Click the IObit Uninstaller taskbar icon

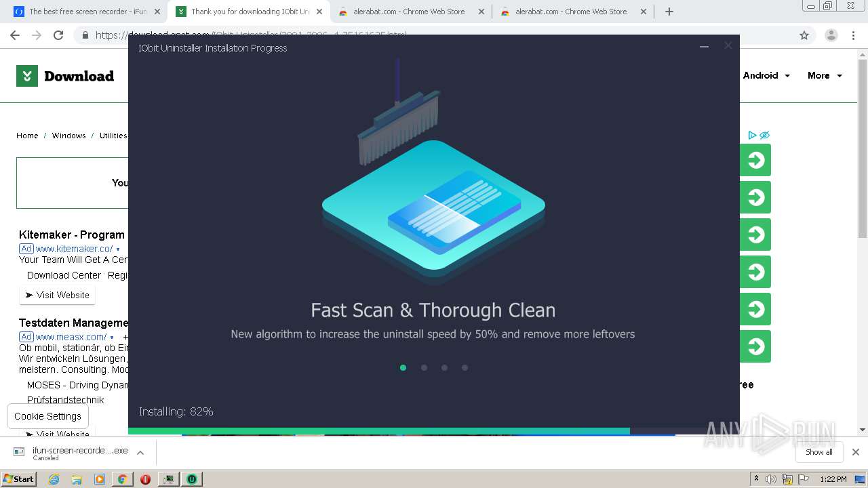pyautogui.click(x=192, y=479)
